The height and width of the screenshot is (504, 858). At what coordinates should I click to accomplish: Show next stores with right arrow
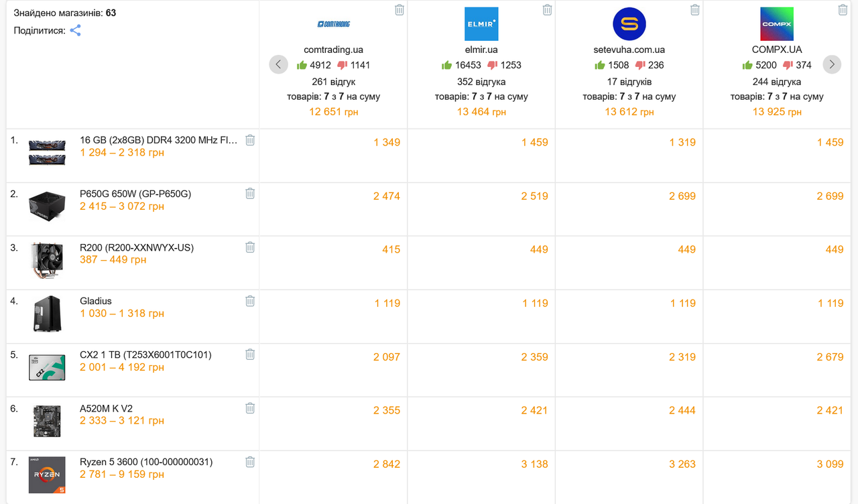(832, 65)
